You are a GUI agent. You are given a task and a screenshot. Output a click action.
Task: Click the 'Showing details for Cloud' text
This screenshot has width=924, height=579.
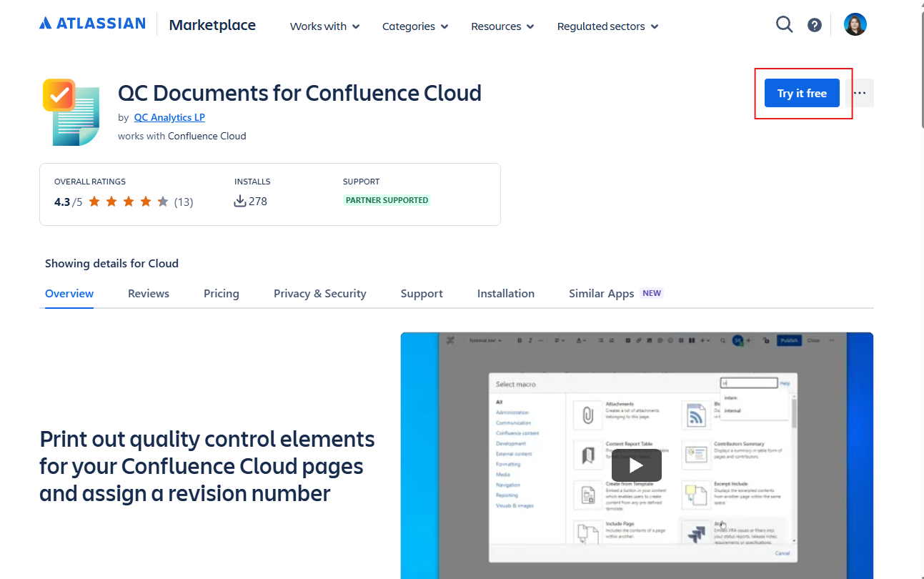click(x=111, y=263)
